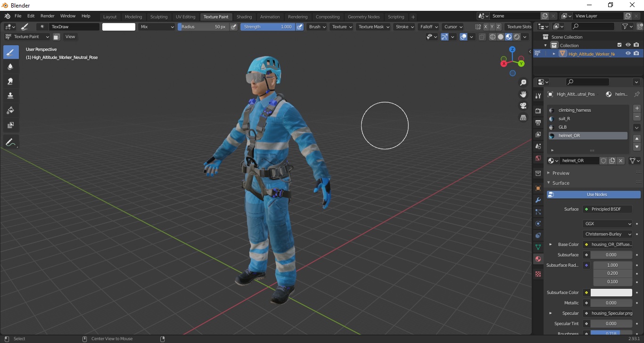Uncheck Collection exclude checkbox in outliner
644x343 pixels.
tap(619, 45)
